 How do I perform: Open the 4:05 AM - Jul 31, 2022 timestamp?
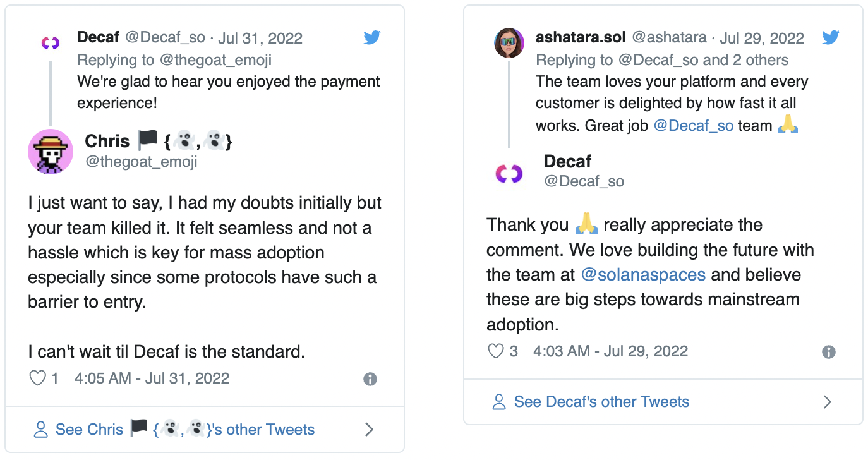(x=152, y=378)
